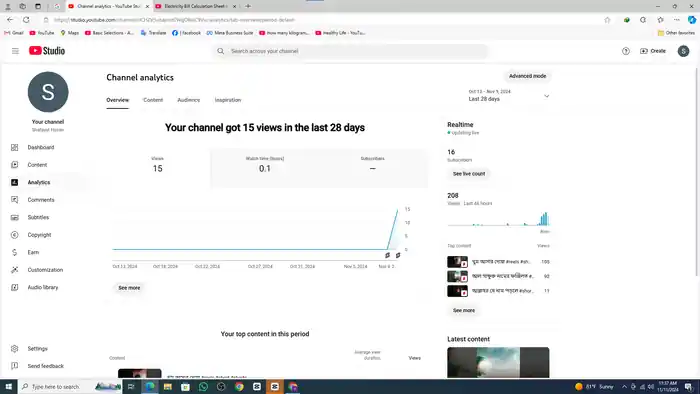Image resolution: width=700 pixels, height=394 pixels.
Task: Open the Meta Business Suite bookmark
Action: (229, 33)
